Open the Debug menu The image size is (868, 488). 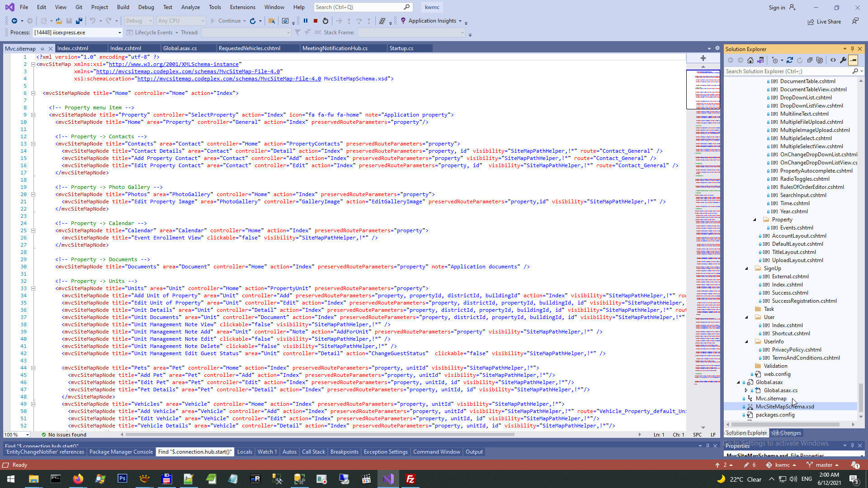[x=146, y=7]
